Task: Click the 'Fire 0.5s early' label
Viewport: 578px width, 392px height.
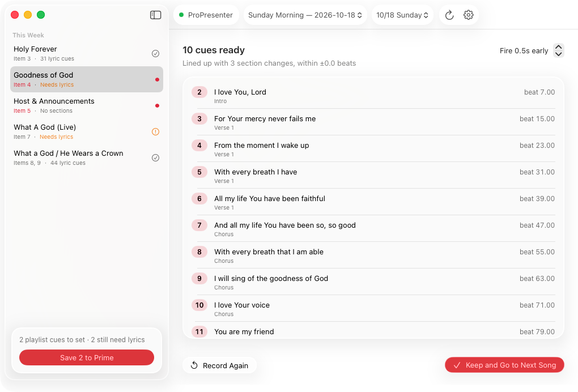Action: [524, 51]
